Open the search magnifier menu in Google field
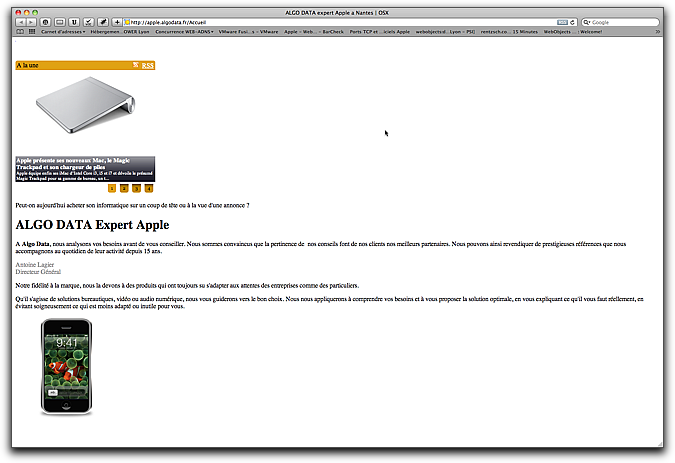The height and width of the screenshot is (463, 675). coord(587,22)
